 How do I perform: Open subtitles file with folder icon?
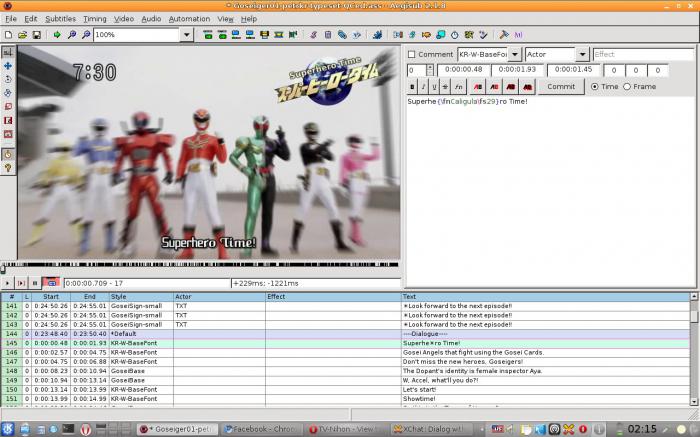pos(22,34)
